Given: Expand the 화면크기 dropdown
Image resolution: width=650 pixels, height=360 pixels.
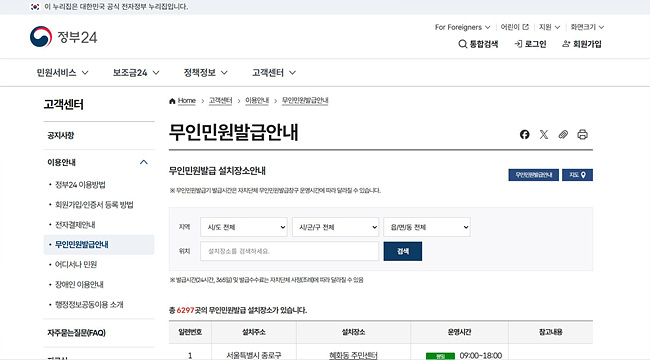Looking at the screenshot, I should click(587, 27).
